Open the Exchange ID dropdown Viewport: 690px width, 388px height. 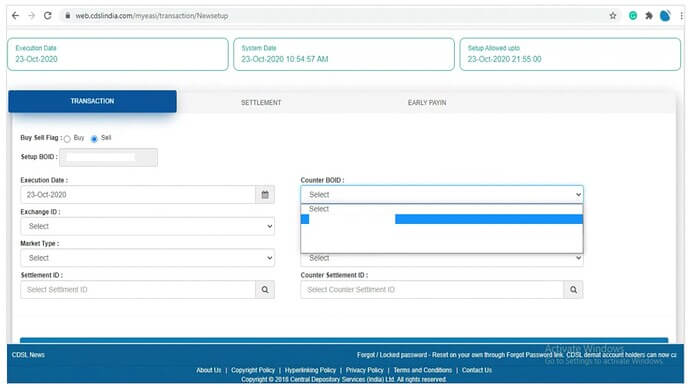pyautogui.click(x=147, y=226)
